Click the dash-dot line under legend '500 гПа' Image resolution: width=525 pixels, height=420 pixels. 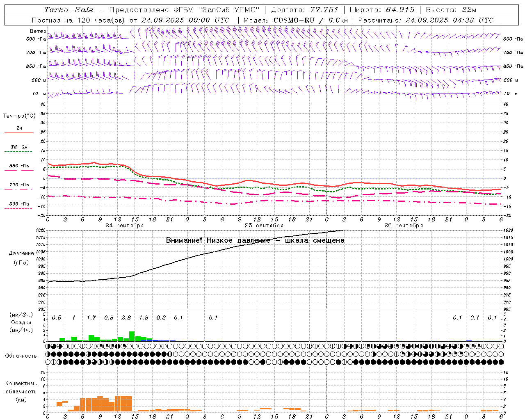click(x=18, y=208)
